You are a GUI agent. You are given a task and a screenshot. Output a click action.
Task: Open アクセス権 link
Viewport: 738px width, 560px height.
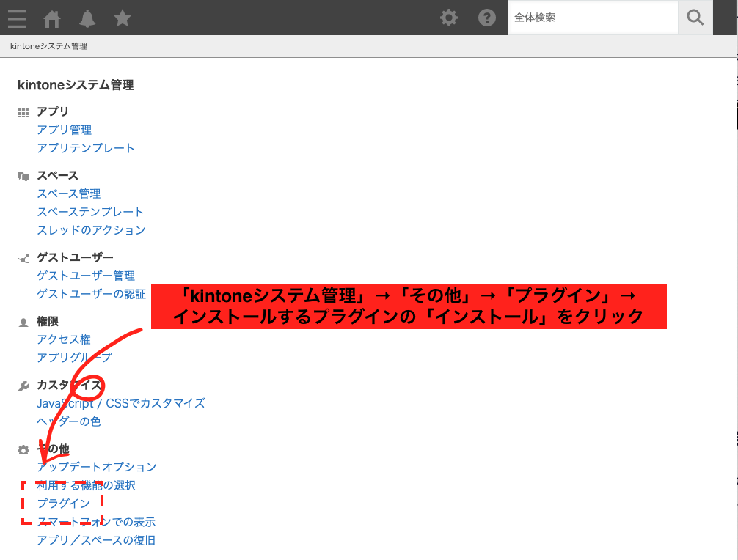click(x=64, y=339)
